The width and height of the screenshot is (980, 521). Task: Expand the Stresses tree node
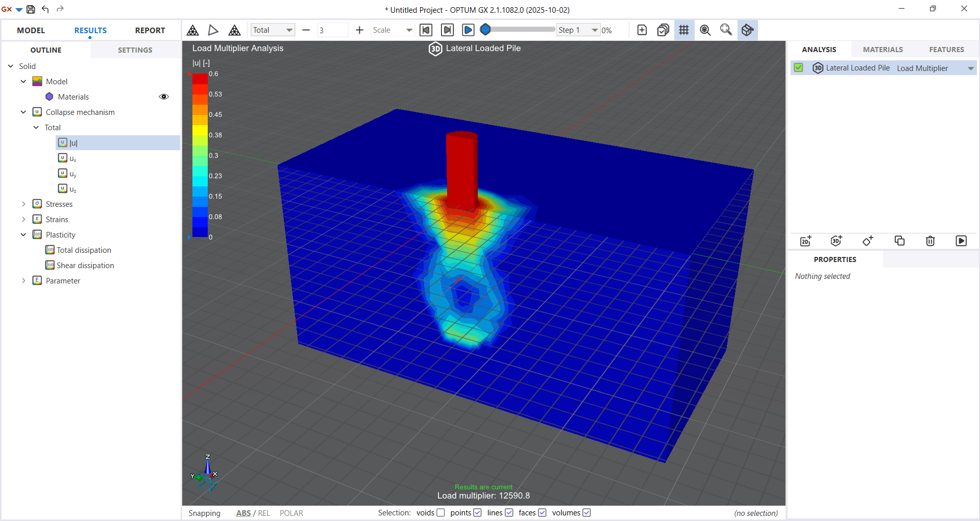point(23,203)
